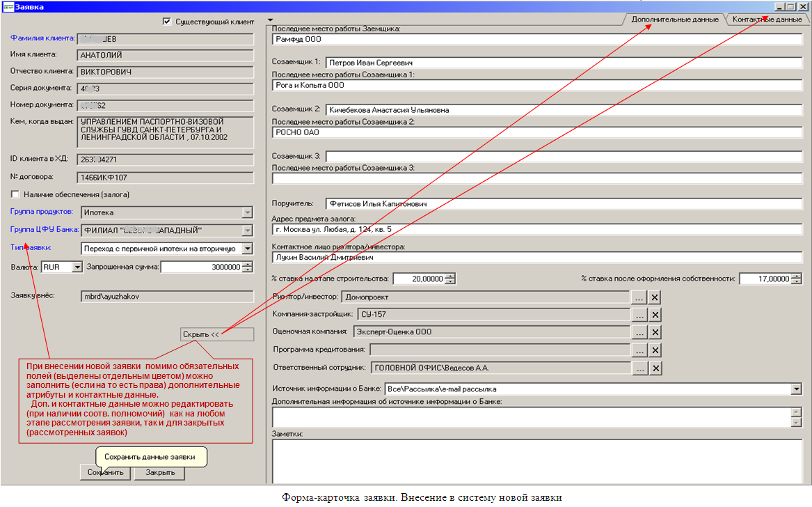Adjust ставка на этапе строительства spinner

[451, 279]
